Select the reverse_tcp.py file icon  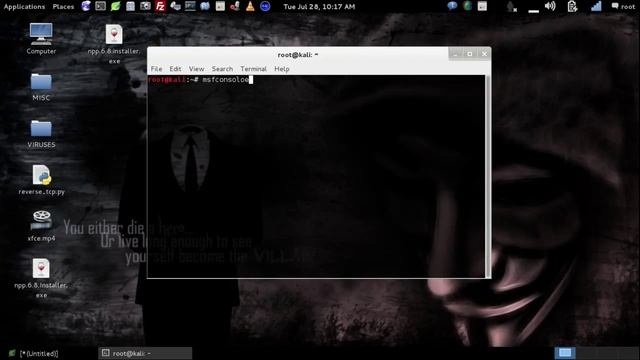click(41, 180)
